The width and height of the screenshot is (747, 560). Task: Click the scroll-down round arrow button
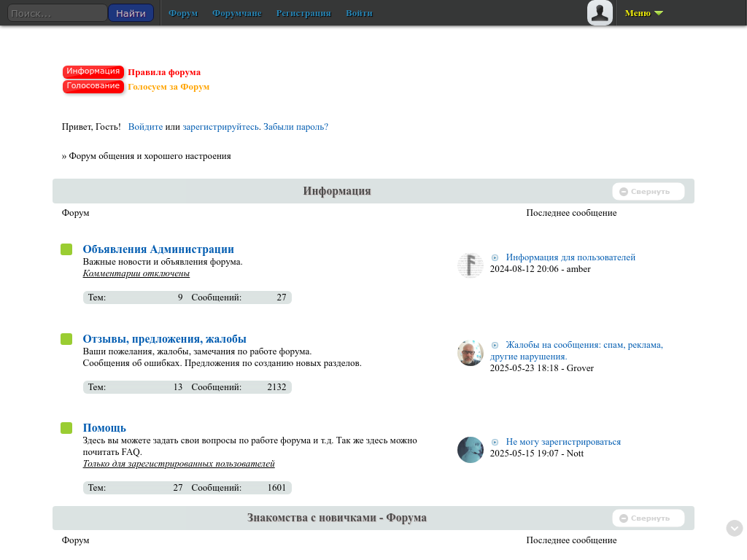(735, 529)
